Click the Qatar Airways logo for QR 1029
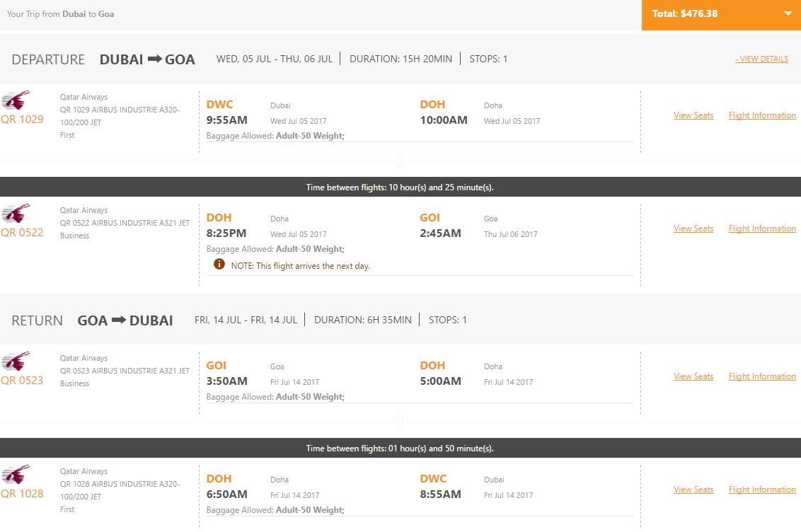Image resolution: width=801 pixels, height=532 pixels. 16,100
